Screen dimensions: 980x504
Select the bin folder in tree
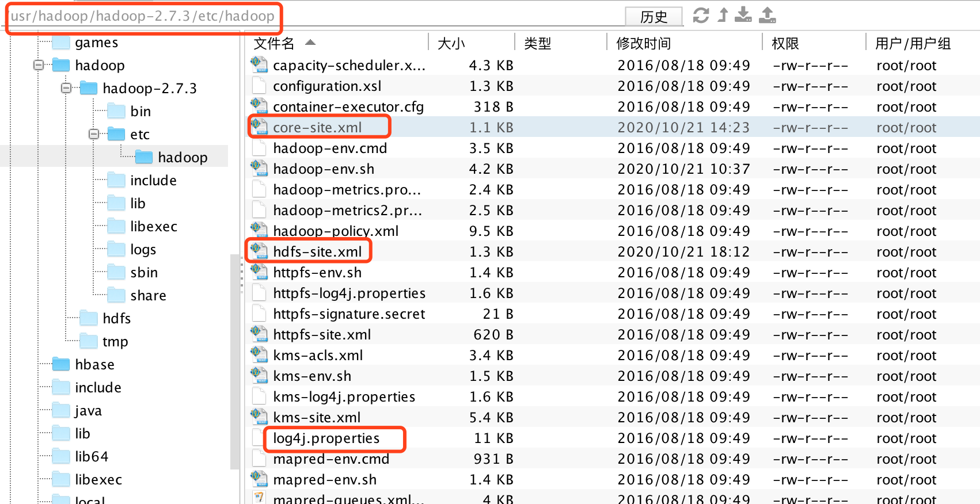coord(140,112)
